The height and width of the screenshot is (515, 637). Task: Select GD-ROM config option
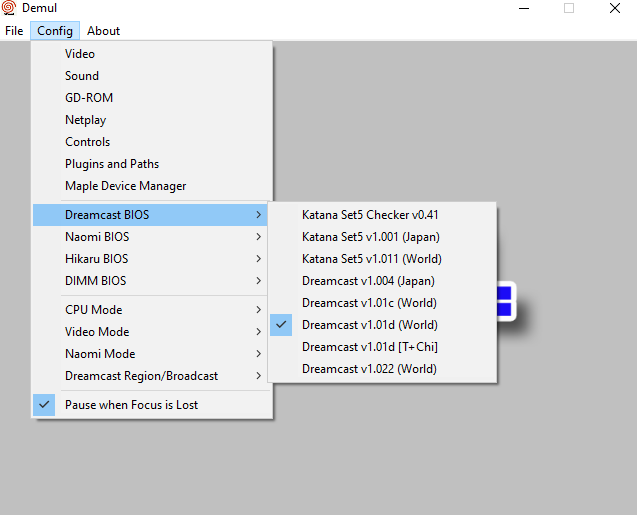(x=89, y=98)
